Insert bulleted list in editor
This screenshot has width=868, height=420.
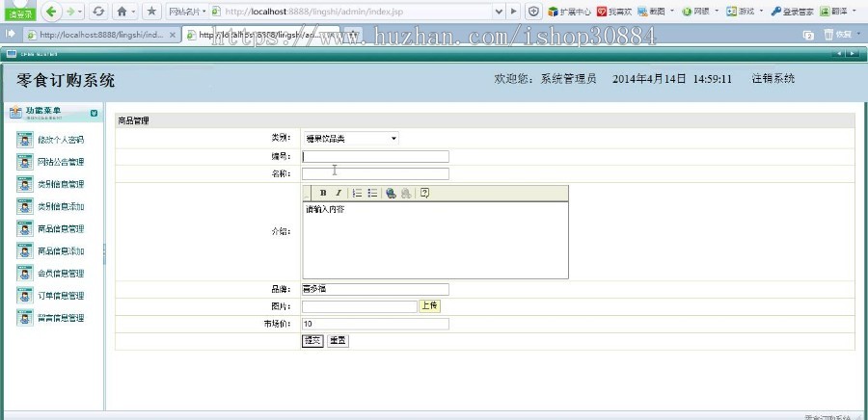point(372,193)
